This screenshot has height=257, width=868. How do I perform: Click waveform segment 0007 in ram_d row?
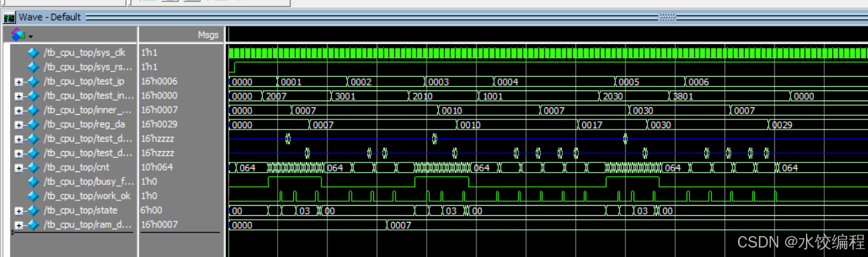[x=627, y=225]
